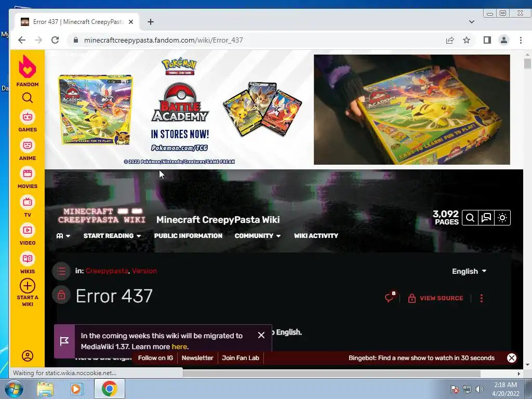Click the Bingebot find a show link
The image size is (532, 399).
pyautogui.click(x=421, y=358)
